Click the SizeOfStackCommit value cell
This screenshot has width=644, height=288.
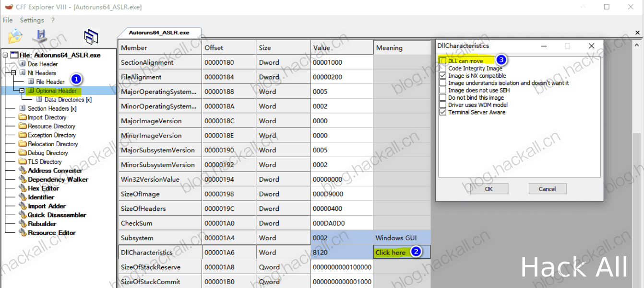point(342,282)
